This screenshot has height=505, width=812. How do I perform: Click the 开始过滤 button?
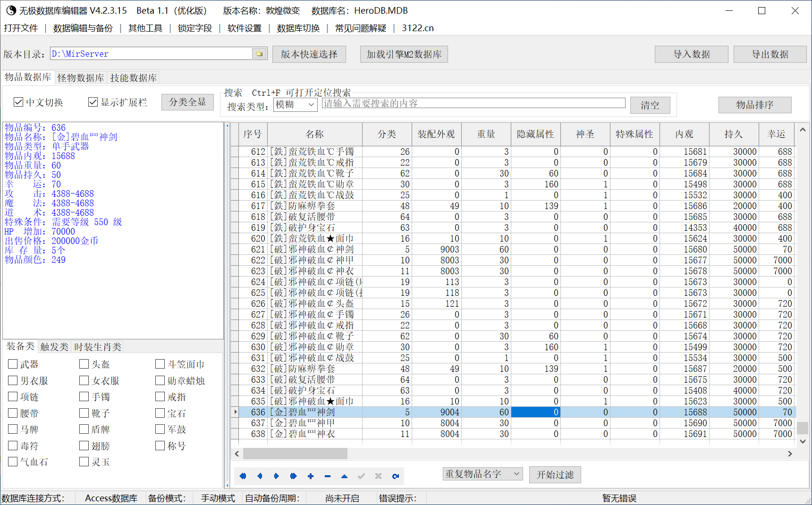(x=555, y=475)
